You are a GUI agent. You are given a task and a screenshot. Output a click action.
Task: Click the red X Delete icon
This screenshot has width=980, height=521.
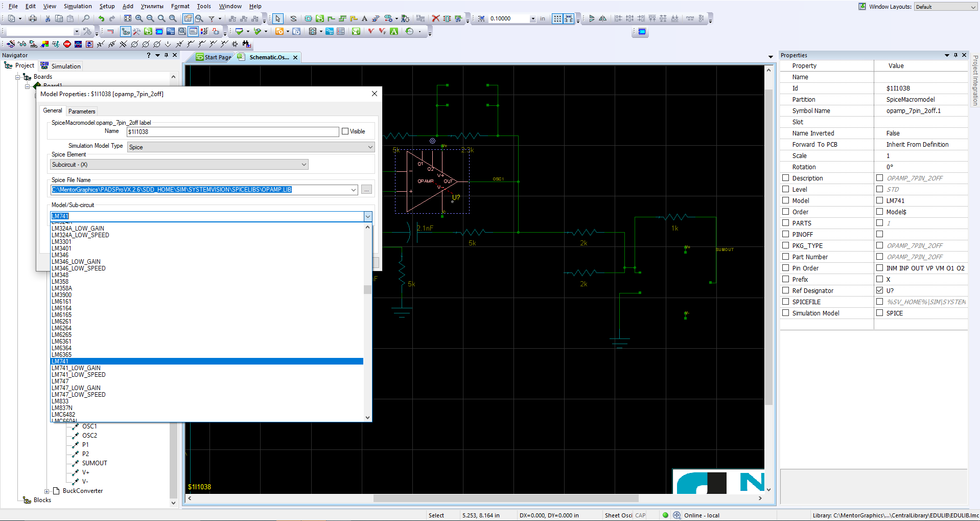pos(435,18)
